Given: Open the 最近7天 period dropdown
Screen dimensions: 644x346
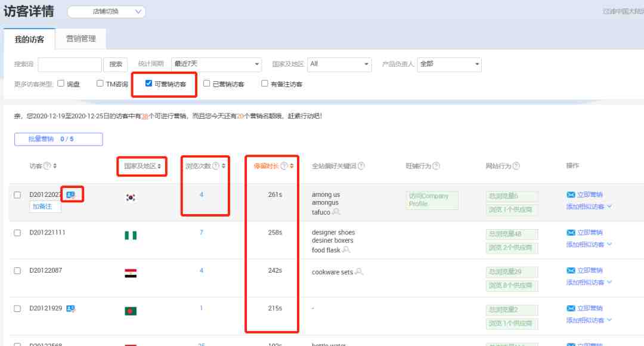Looking at the screenshot, I should [216, 64].
